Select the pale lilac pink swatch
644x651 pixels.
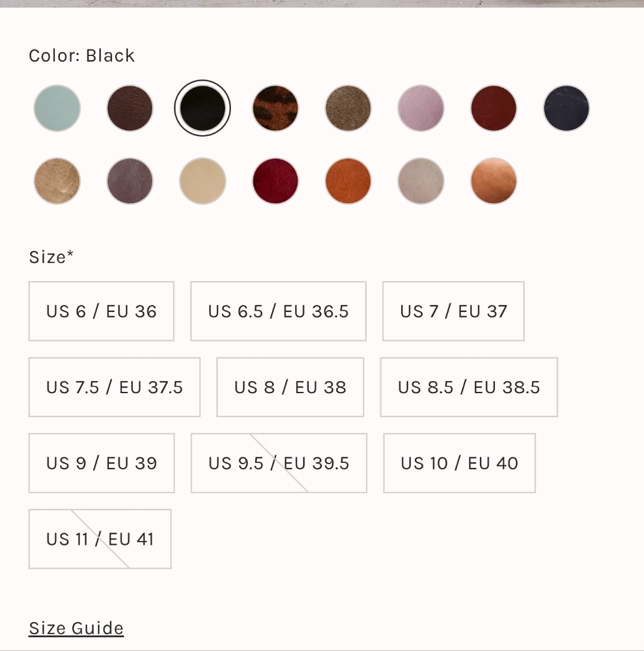click(x=421, y=108)
